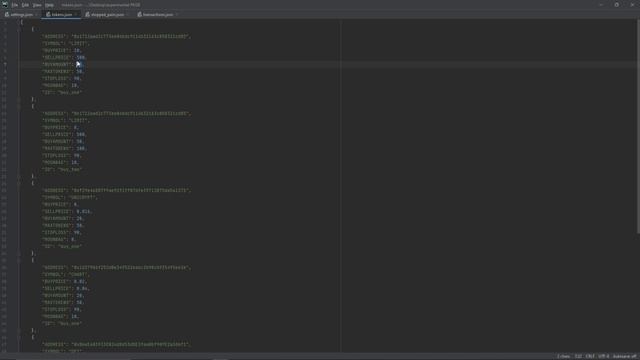This screenshot has height=360, width=640.
Task: Open the Help menu
Action: pos(49,5)
